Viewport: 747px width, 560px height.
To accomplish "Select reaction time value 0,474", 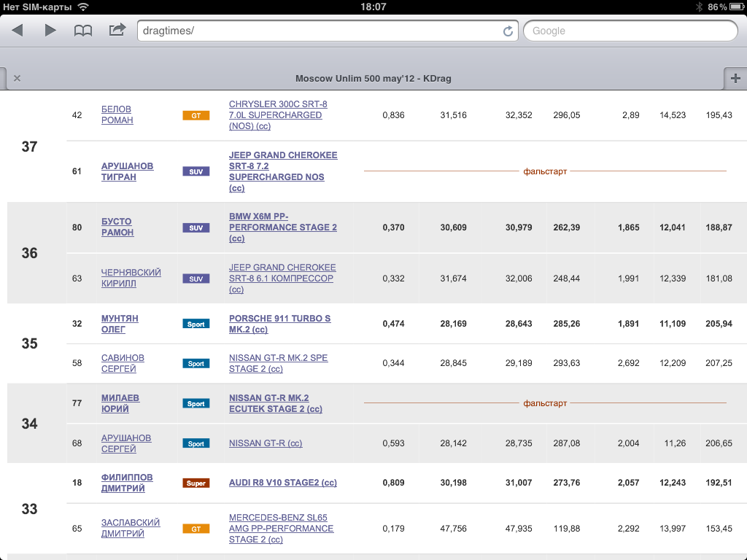I will 393,324.
